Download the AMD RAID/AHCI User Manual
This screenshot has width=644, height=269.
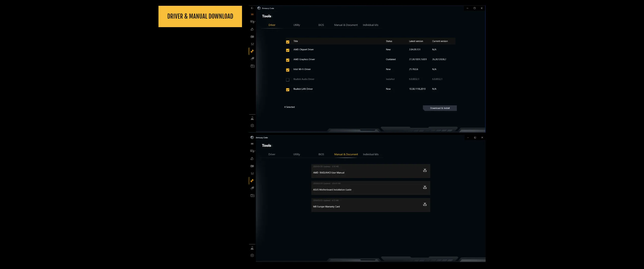coord(425,170)
